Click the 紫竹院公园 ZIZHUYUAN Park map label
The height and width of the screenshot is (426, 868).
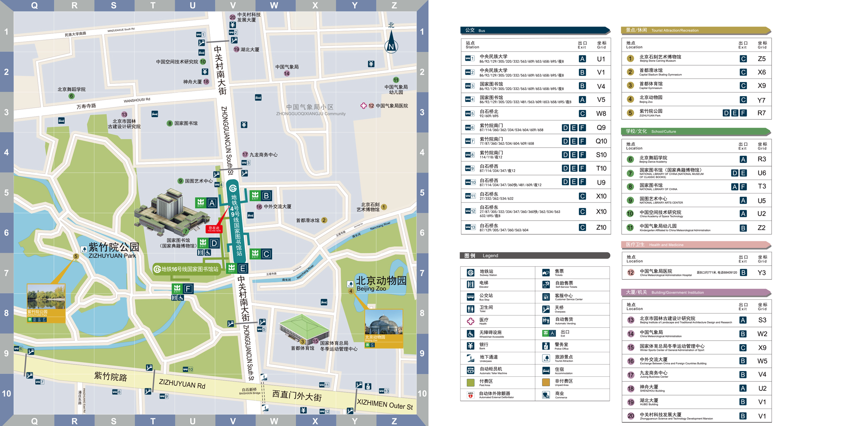[x=114, y=251]
